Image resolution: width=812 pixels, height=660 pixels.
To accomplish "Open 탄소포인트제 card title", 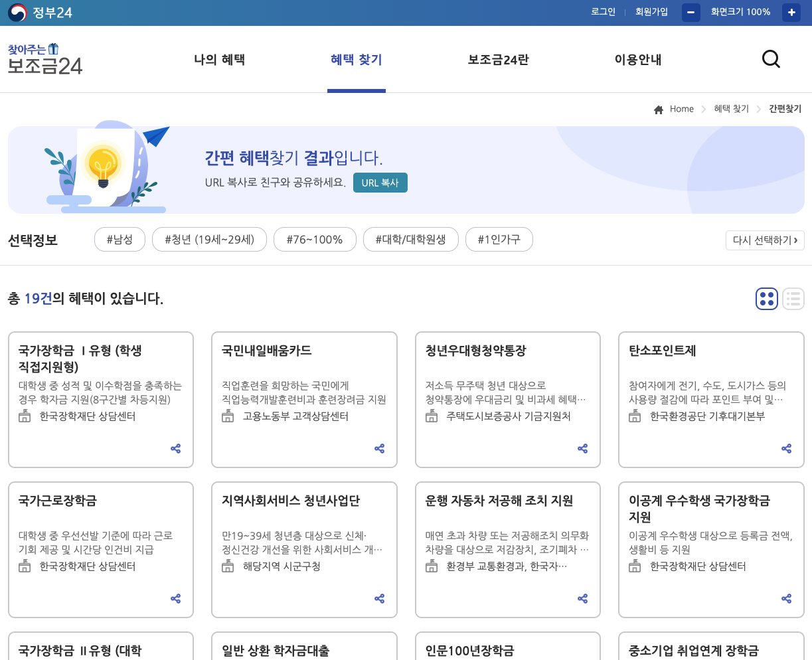I will tap(663, 351).
